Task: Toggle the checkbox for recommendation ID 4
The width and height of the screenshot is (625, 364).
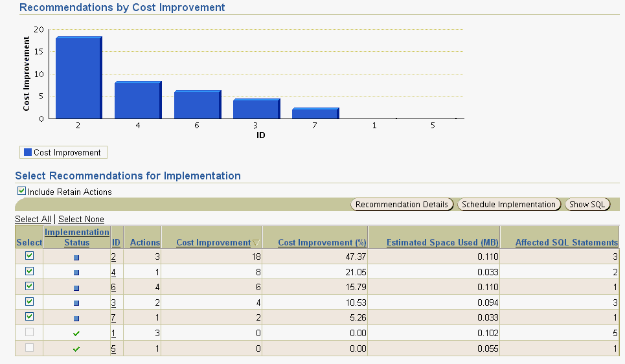Action: (x=29, y=271)
